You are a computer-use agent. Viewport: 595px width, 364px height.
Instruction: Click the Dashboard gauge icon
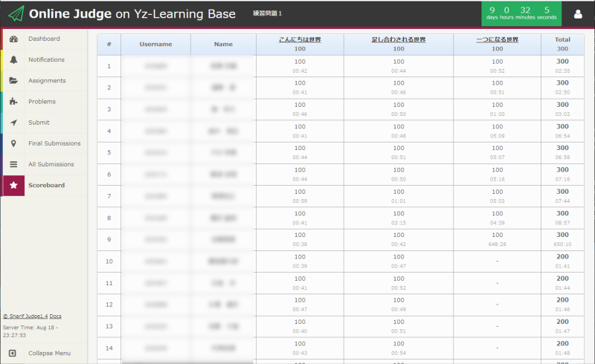point(13,39)
